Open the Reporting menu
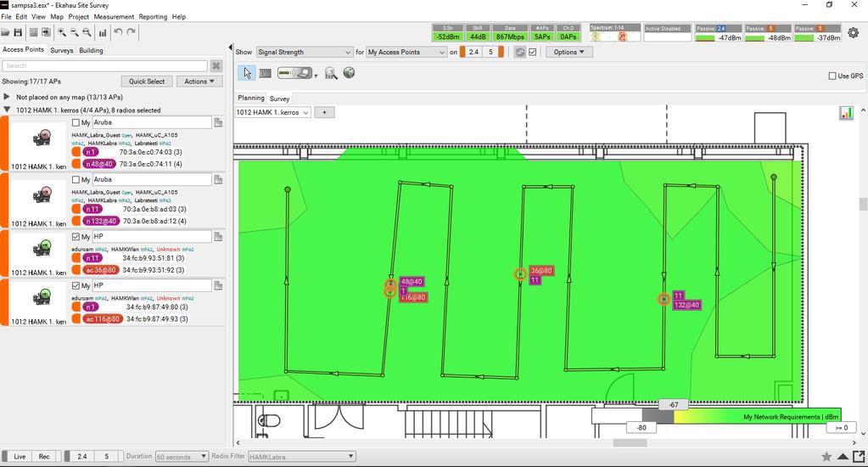Screen dimensions: 868x467 (x=153, y=17)
